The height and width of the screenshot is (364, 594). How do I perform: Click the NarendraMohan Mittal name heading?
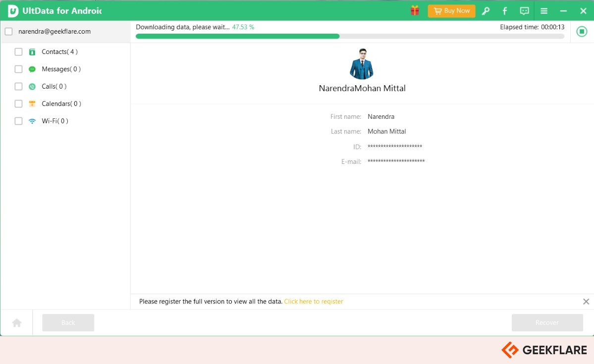click(362, 88)
